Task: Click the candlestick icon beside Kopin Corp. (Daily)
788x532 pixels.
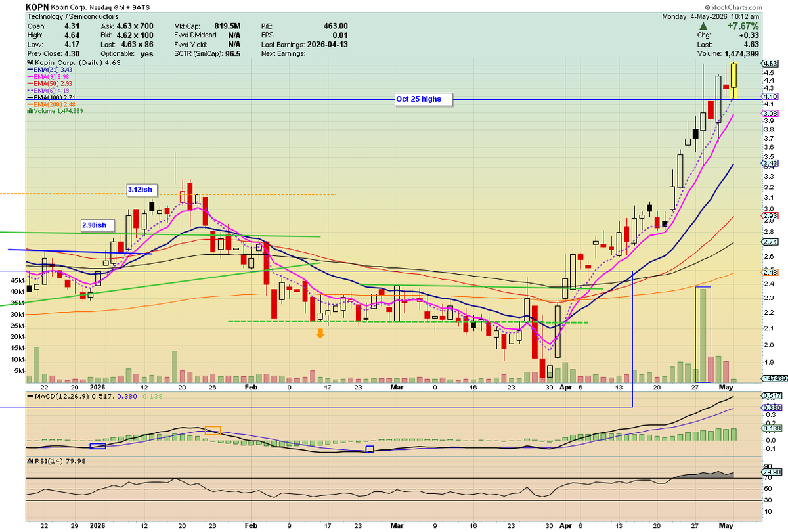Action: pos(30,62)
